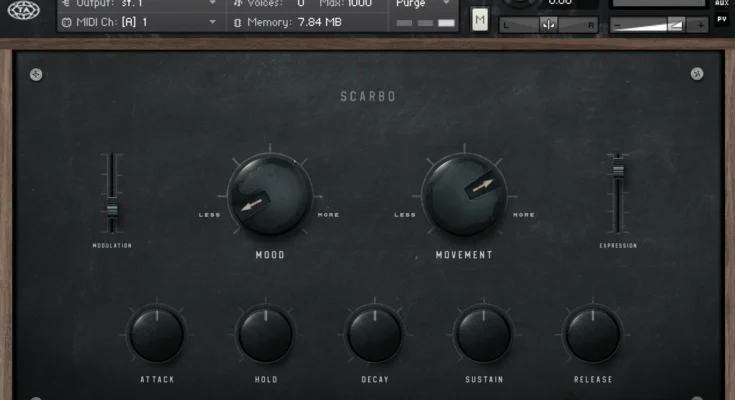Open the Output dropdown arrow
The height and width of the screenshot is (400, 735).
(x=212, y=4)
